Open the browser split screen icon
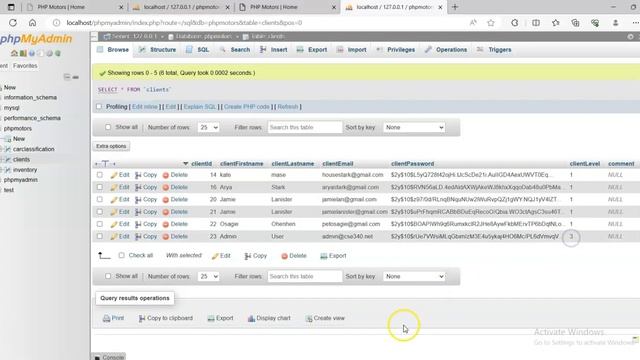 click(x=536, y=23)
